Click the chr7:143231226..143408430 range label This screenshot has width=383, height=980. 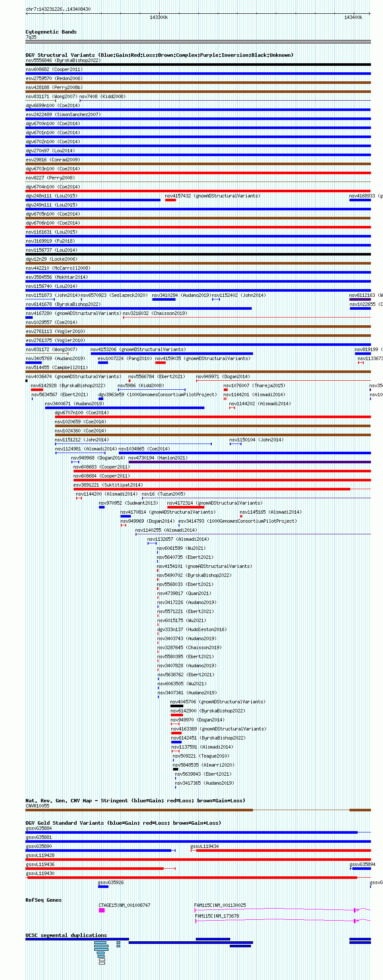(x=58, y=9)
